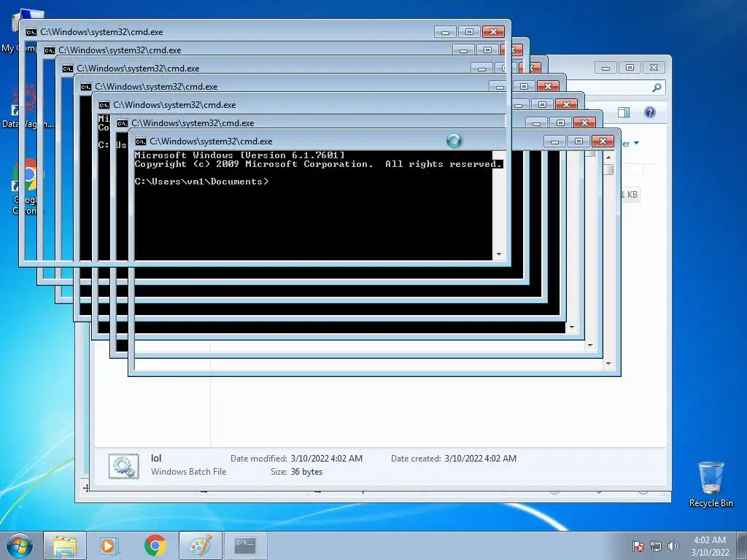The image size is (747, 560).
Task: Click scrollbar thumb in Documents prompt cmd window
Action: coord(608,169)
